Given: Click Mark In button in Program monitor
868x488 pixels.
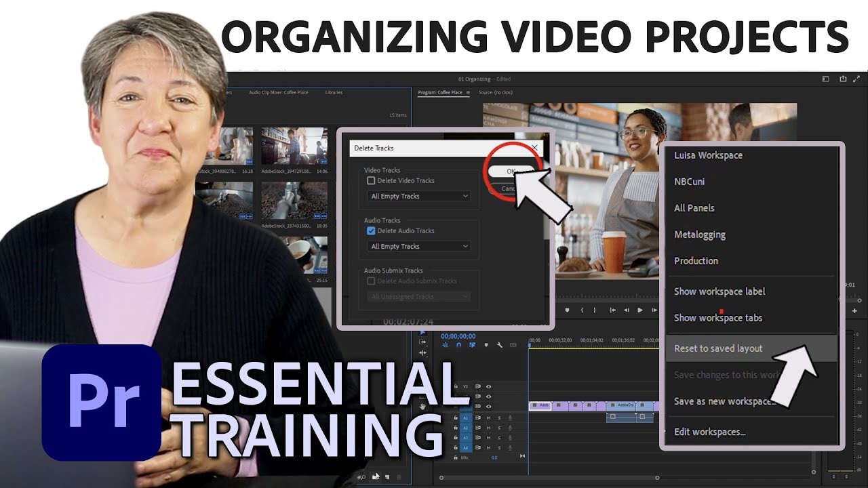Looking at the screenshot, I should click(582, 310).
